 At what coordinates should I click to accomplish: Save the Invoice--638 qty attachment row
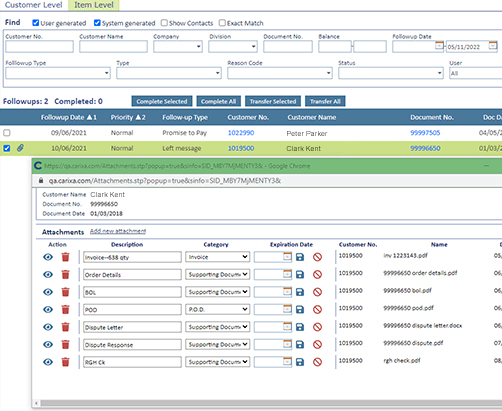click(x=300, y=257)
